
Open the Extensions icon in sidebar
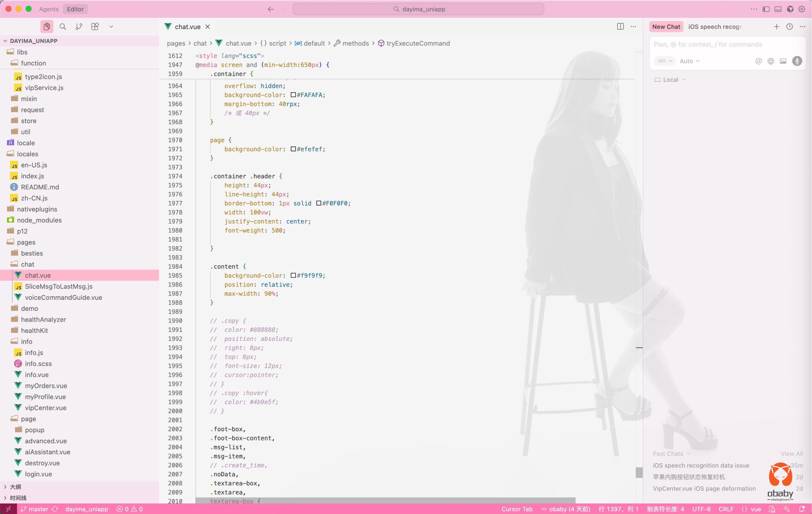tap(95, 27)
